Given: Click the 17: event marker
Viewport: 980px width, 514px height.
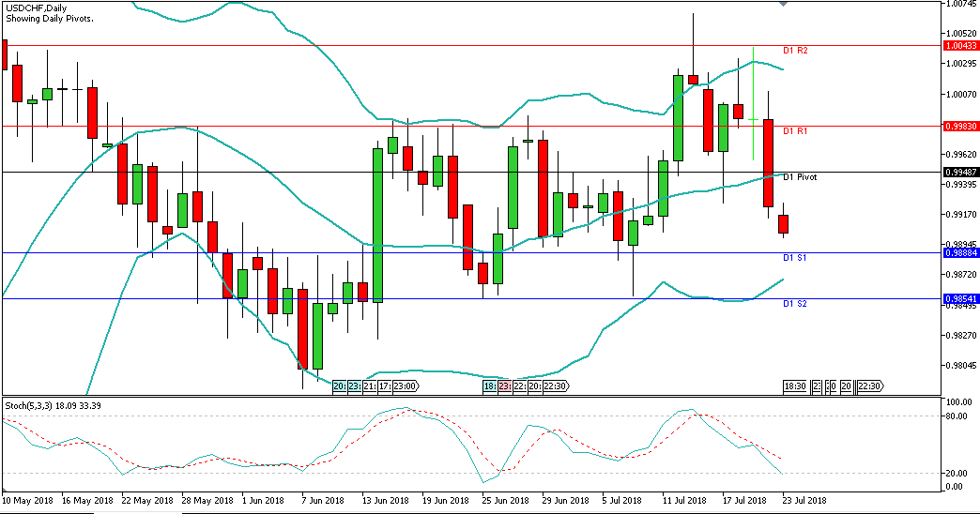Looking at the screenshot, I should coord(383,386).
